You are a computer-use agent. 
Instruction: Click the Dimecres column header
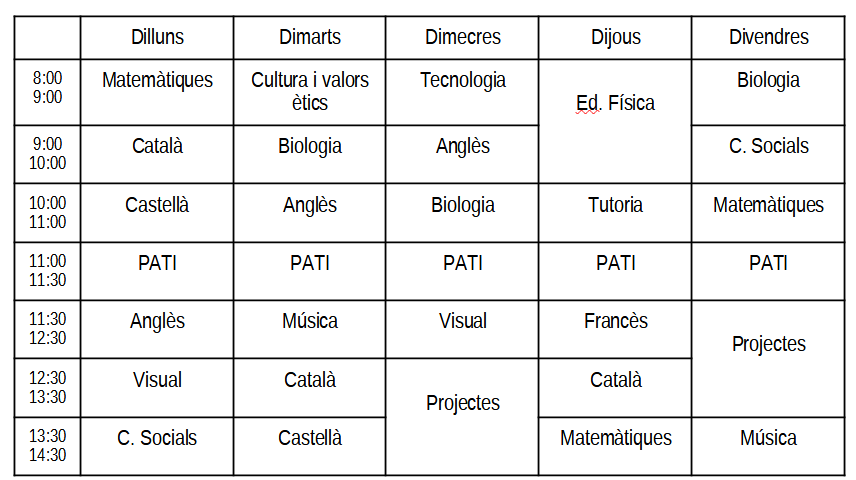coord(462,38)
